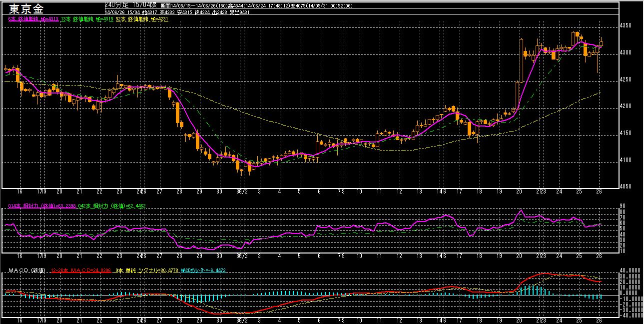Select date 21 under the MACD panel
Screen dimensions: 644x324
click(79, 320)
